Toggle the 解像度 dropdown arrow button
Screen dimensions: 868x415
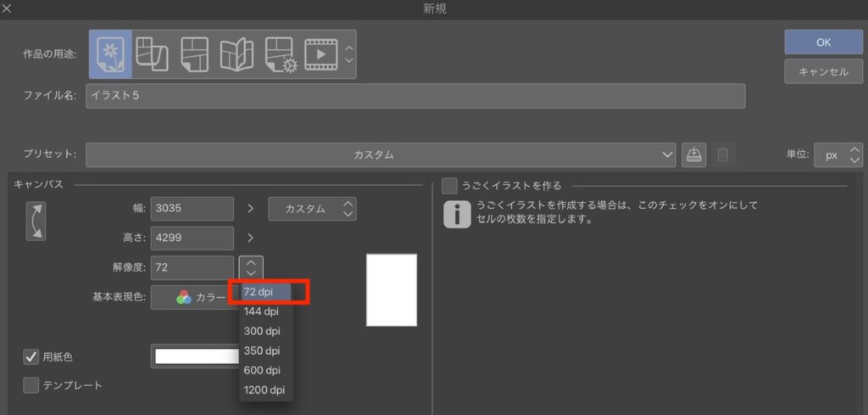click(251, 267)
